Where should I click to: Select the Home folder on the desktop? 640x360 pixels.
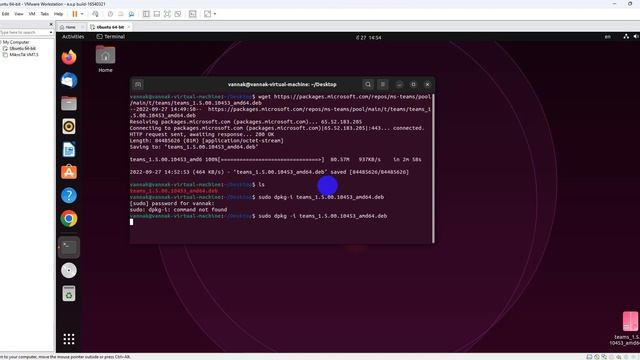(x=105, y=59)
